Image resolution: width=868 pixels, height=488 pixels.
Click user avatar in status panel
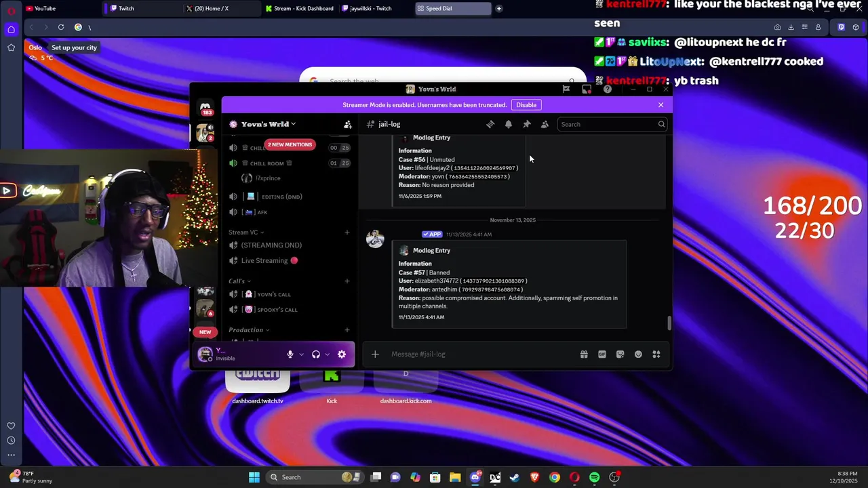[205, 354]
